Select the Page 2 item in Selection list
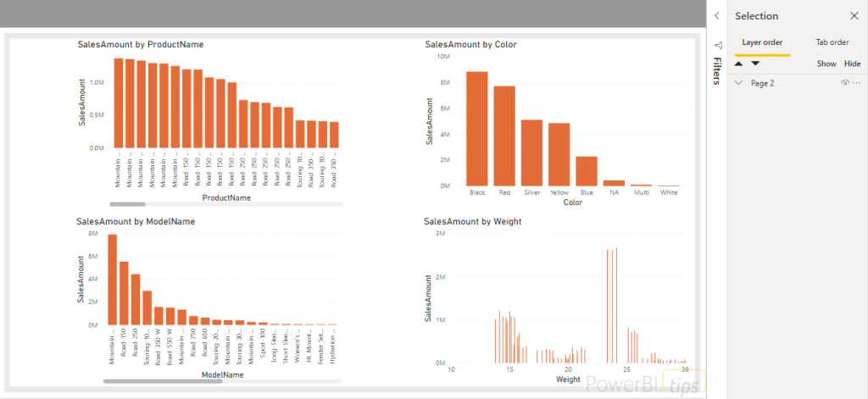 (763, 83)
